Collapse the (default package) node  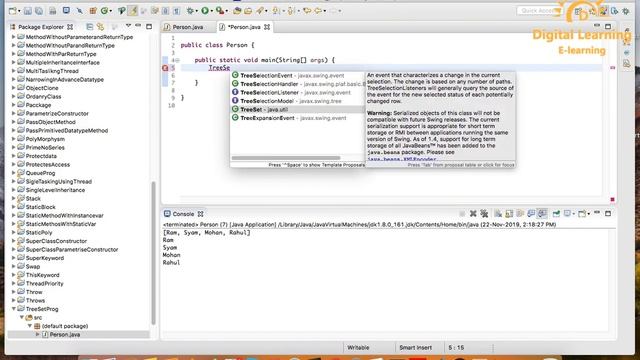coord(30,326)
